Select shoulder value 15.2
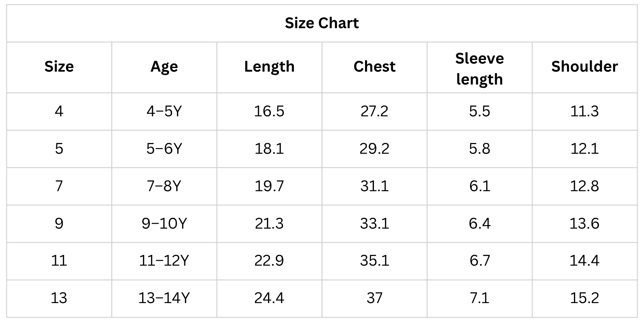 point(584,298)
